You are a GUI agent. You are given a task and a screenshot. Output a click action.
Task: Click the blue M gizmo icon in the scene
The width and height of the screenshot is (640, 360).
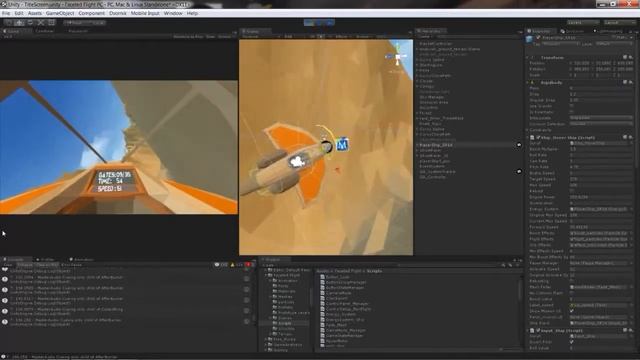(x=342, y=144)
